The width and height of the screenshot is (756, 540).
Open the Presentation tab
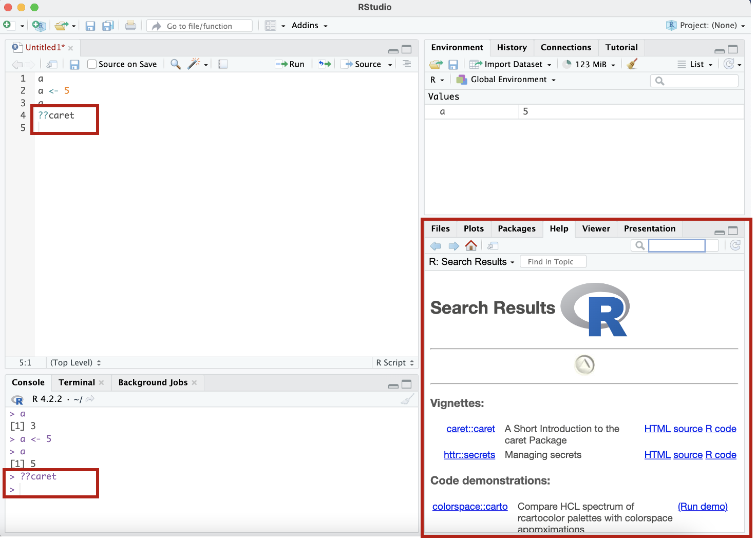pos(650,228)
